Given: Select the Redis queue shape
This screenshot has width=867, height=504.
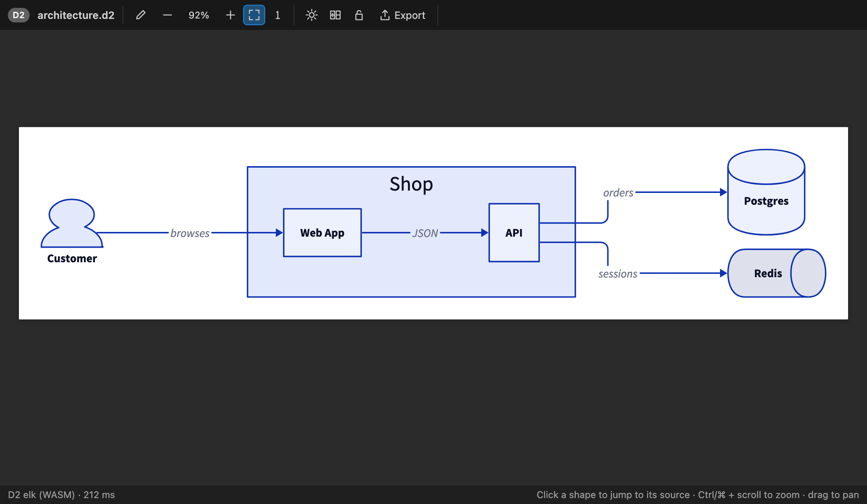Looking at the screenshot, I should [x=776, y=273].
